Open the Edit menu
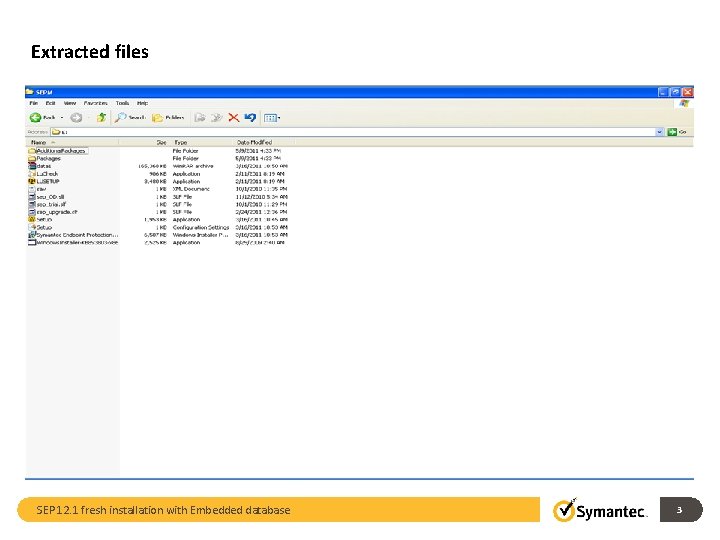The image size is (720, 540). point(51,103)
